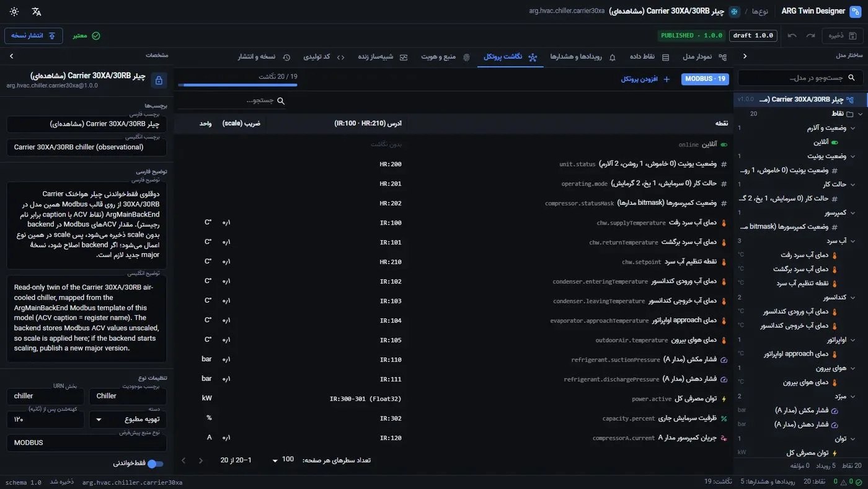
Task: Click the English label field Carrier 30XA/30RB chiller
Action: coord(87,147)
